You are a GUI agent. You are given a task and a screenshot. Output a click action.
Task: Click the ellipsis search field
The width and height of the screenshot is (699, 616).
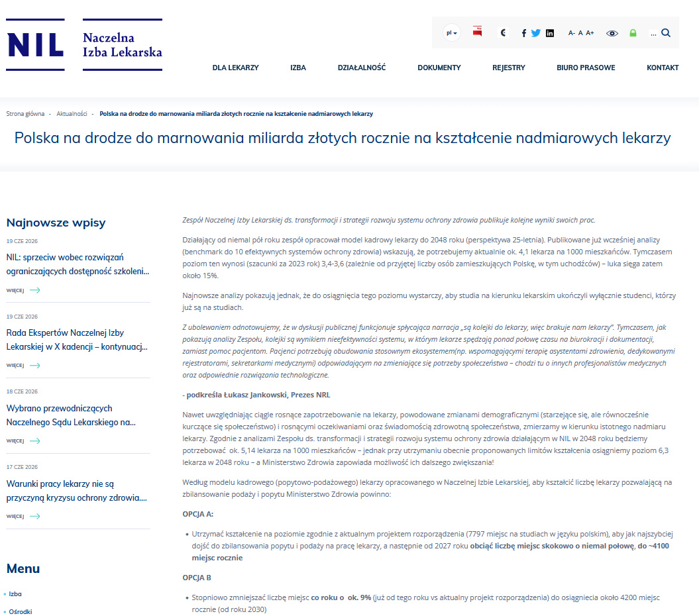653,33
